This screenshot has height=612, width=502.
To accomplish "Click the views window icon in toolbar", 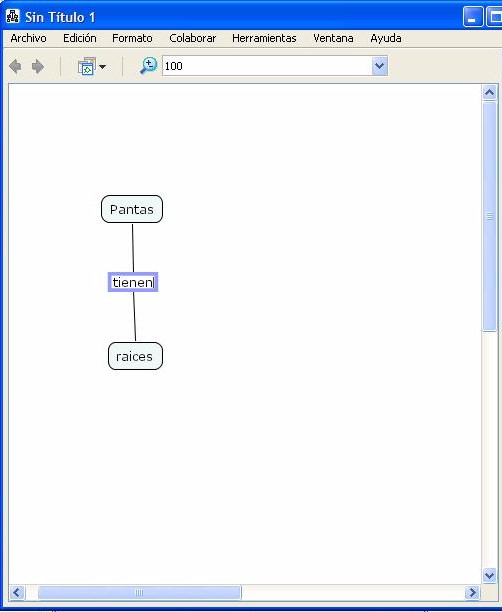I will pos(87,66).
